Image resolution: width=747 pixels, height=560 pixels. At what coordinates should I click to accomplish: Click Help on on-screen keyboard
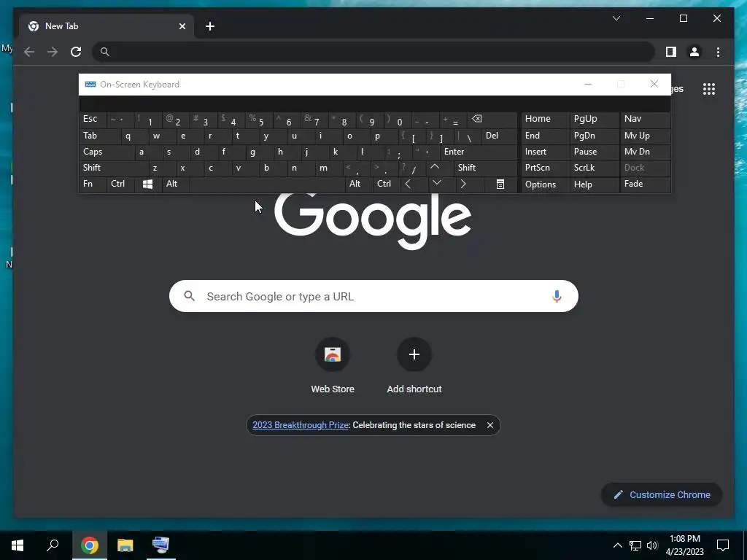pyautogui.click(x=594, y=184)
